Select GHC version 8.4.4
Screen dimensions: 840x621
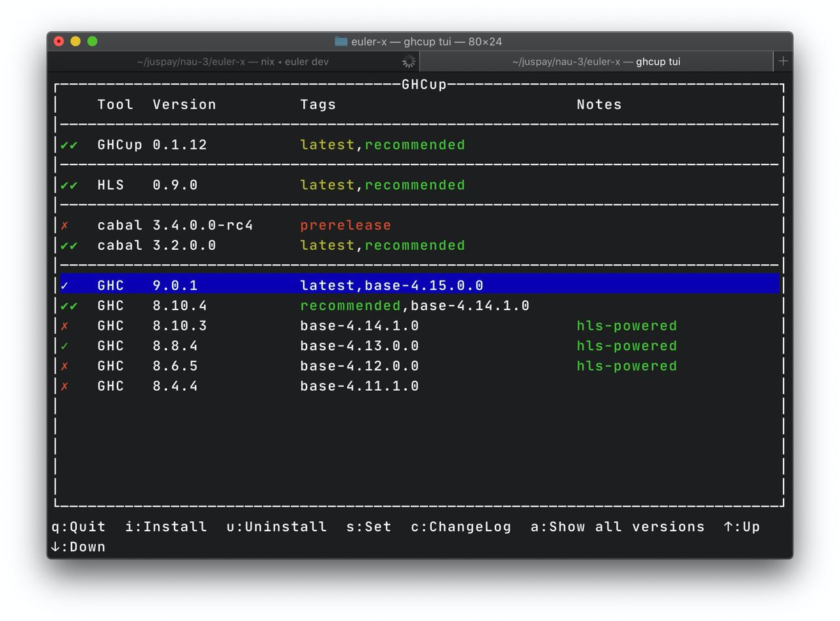click(x=175, y=387)
